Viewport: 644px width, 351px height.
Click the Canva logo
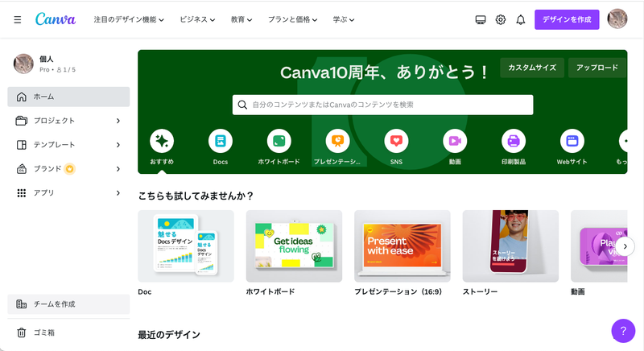pos(56,19)
